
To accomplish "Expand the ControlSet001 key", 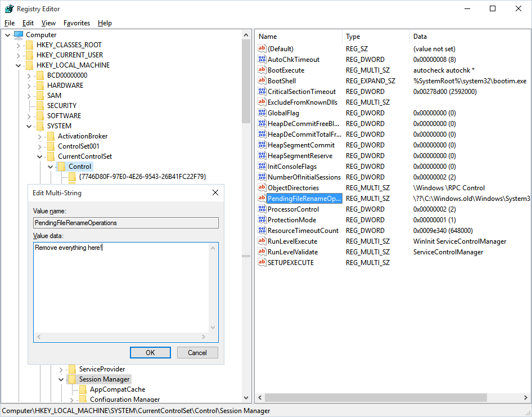I will [40, 147].
